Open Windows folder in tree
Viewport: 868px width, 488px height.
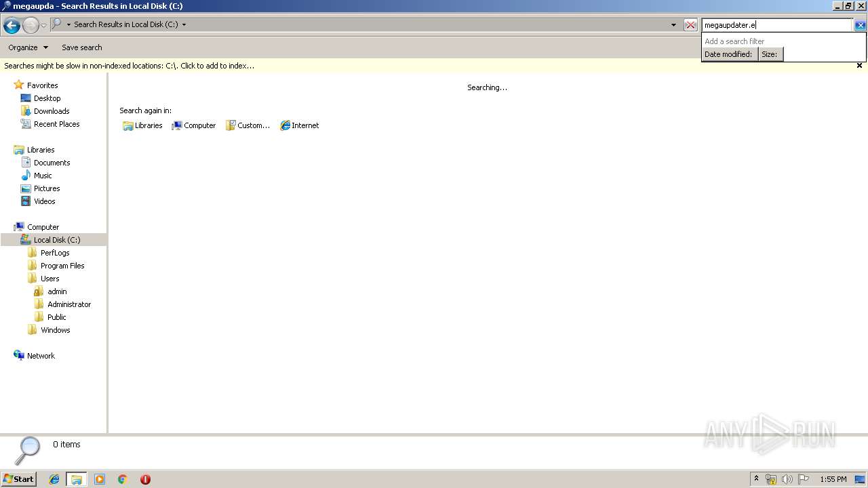coord(55,330)
